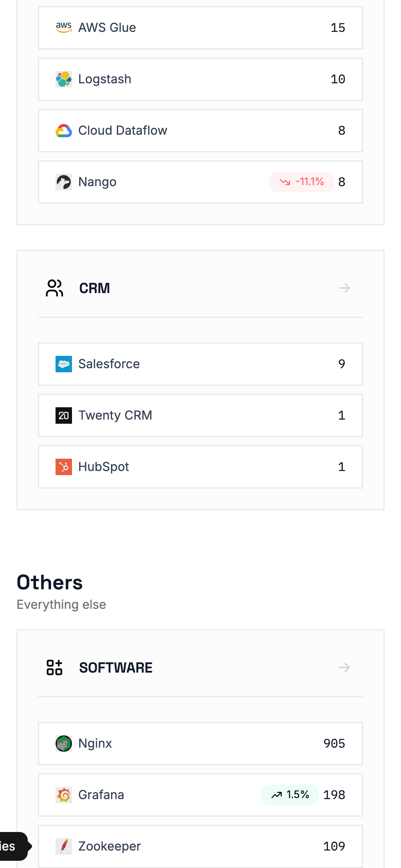Click the SOFTWARE grid-plus icon
The height and width of the screenshot is (868, 401).
click(54, 667)
